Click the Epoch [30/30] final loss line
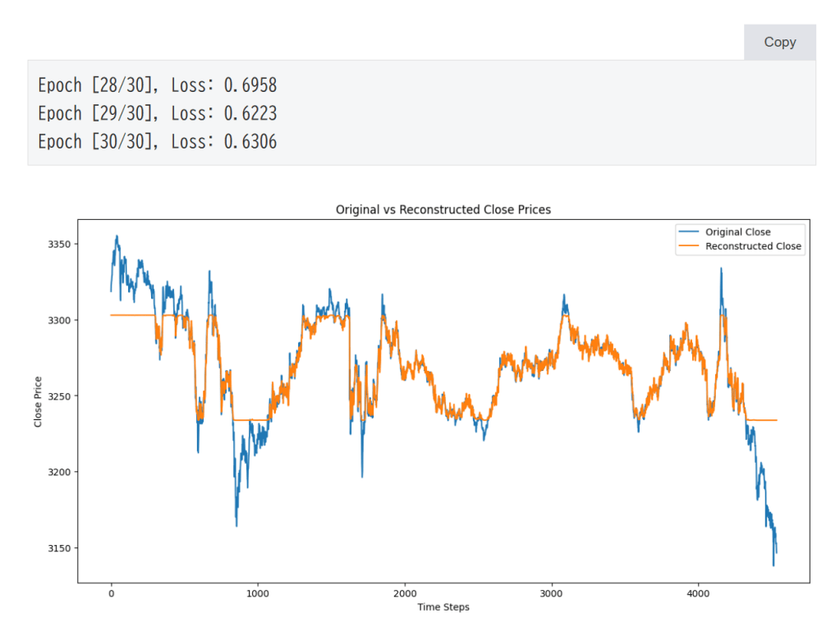840x627 pixels. coord(157,142)
